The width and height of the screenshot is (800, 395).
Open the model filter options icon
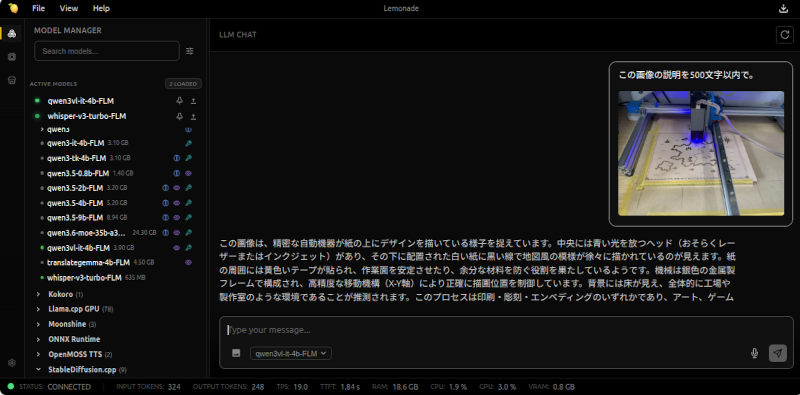pyautogui.click(x=190, y=51)
